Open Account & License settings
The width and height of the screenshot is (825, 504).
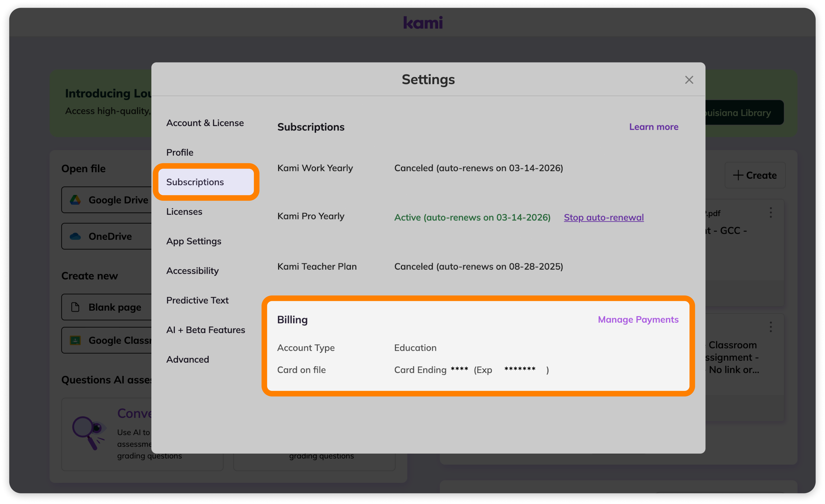[x=205, y=123]
